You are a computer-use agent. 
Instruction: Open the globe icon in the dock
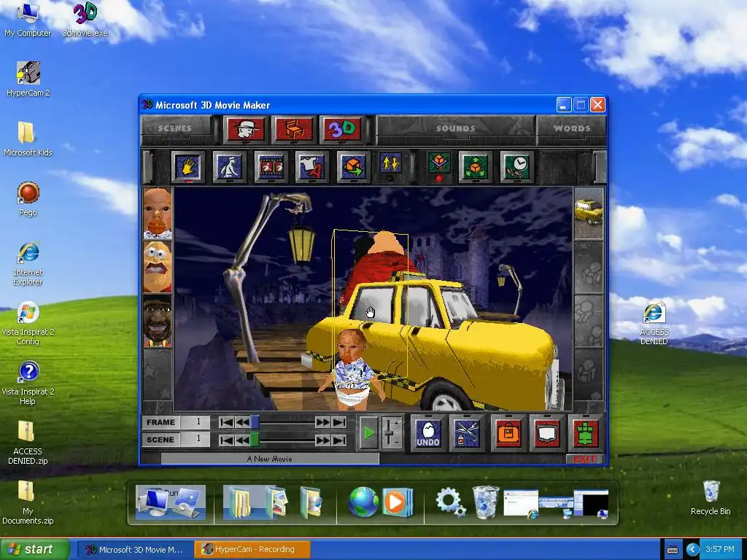(x=363, y=502)
